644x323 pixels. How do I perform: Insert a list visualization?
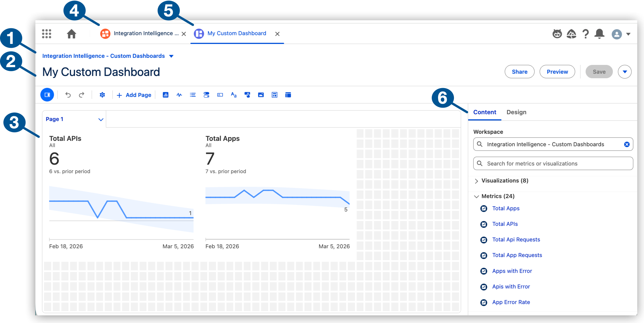(x=193, y=95)
